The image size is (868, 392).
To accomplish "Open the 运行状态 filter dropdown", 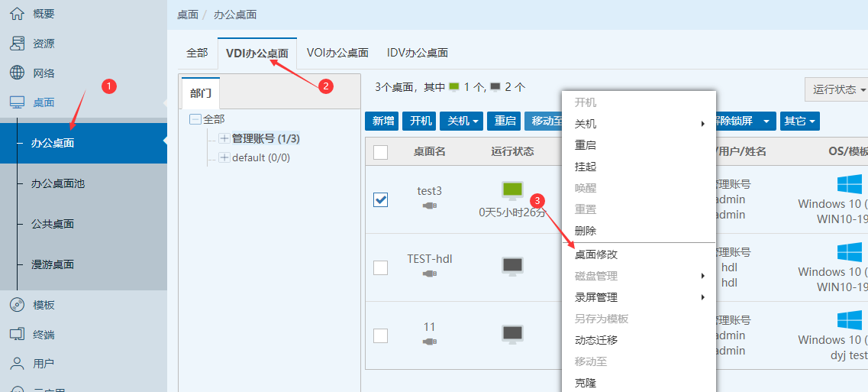I will coord(838,89).
